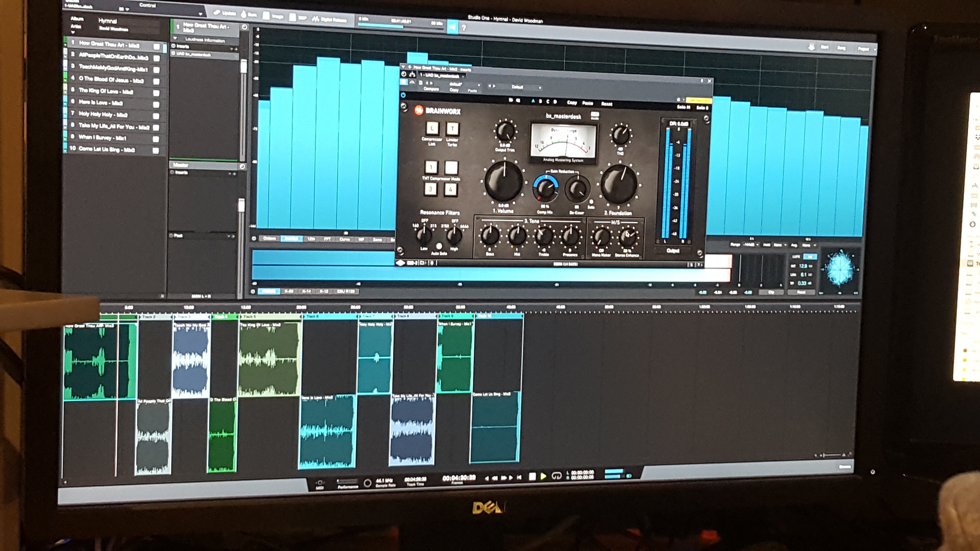Click the plugin window pin icon
Viewport: 980px width, 551px height.
tap(702, 81)
